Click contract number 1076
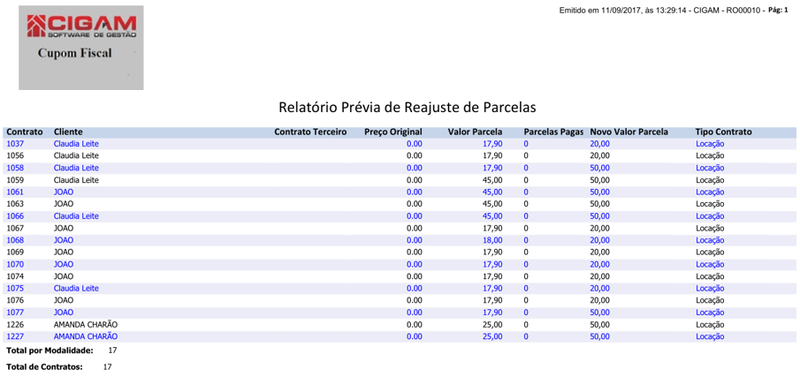Image resolution: width=800 pixels, height=377 pixels. 15,300
